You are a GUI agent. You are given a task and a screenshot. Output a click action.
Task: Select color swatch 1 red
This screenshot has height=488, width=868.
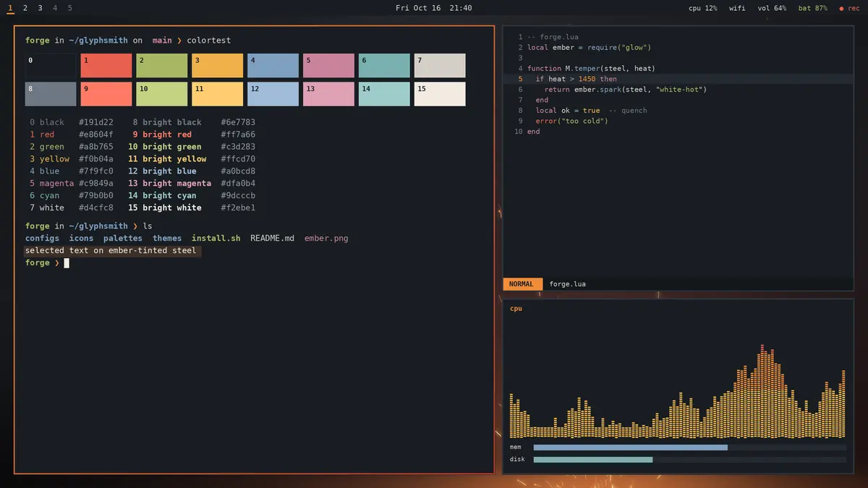[106, 66]
